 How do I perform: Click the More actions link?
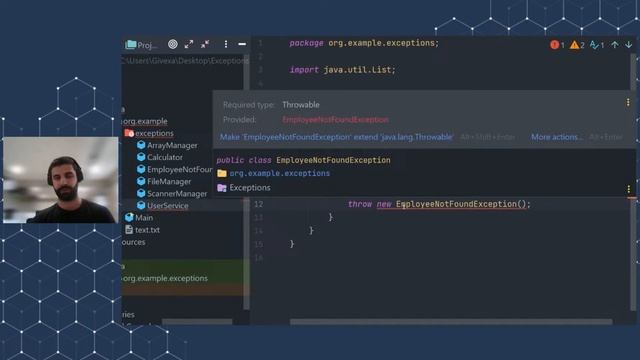click(x=557, y=137)
